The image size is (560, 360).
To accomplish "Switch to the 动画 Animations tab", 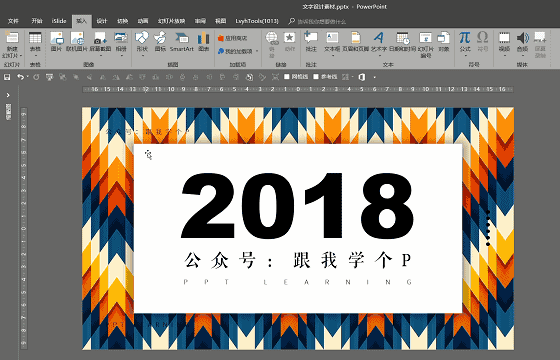I will pyautogui.click(x=143, y=21).
